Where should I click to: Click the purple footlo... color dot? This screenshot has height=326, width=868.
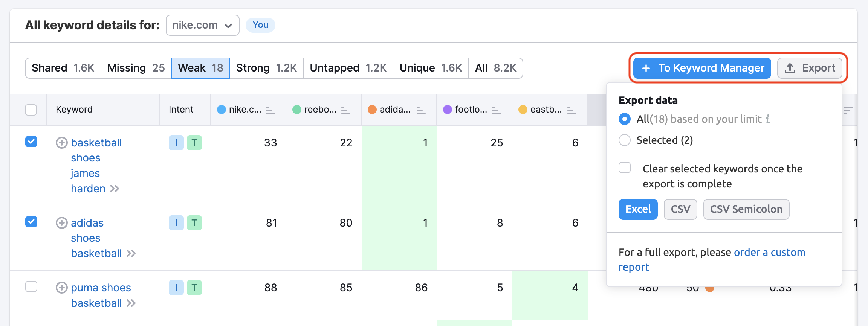click(x=448, y=110)
